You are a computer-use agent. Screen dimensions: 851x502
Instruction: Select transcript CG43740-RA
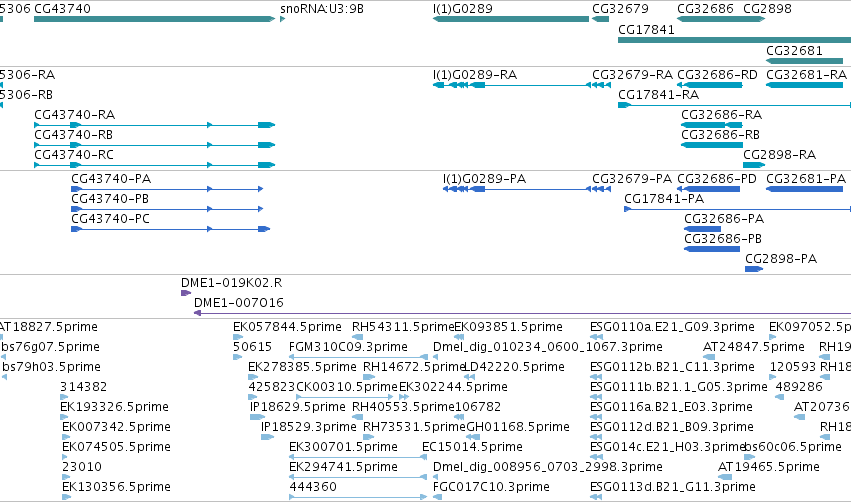coord(155,125)
